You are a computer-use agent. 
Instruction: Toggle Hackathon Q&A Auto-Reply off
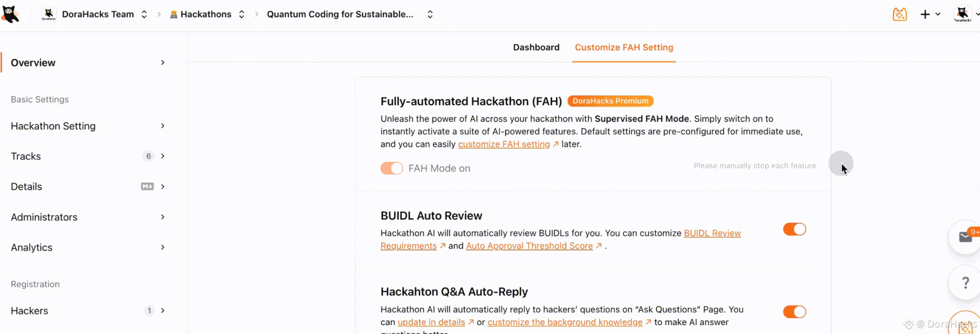(x=794, y=312)
